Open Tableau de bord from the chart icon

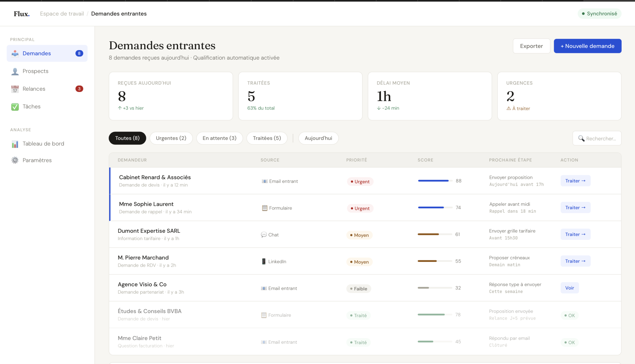pos(15,144)
